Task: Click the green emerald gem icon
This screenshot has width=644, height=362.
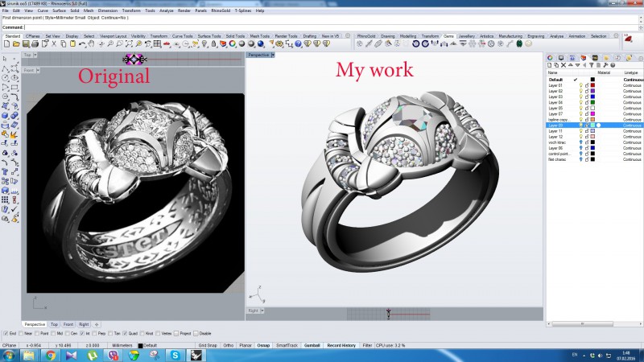Action: pyautogui.click(x=519, y=43)
